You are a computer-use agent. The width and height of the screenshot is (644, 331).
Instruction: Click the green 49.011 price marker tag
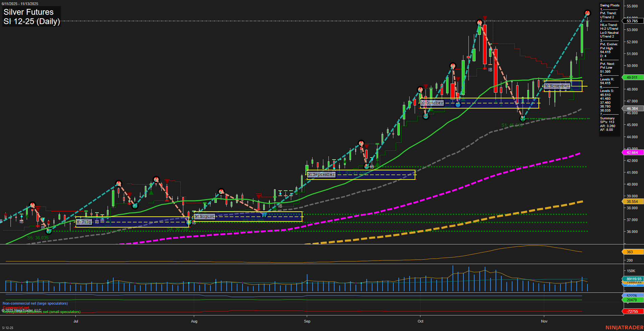631,77
